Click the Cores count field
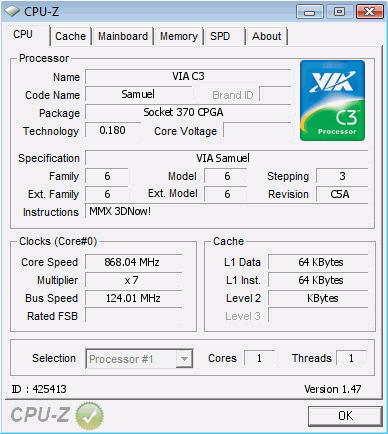The width and height of the screenshot is (388, 434). (x=259, y=358)
